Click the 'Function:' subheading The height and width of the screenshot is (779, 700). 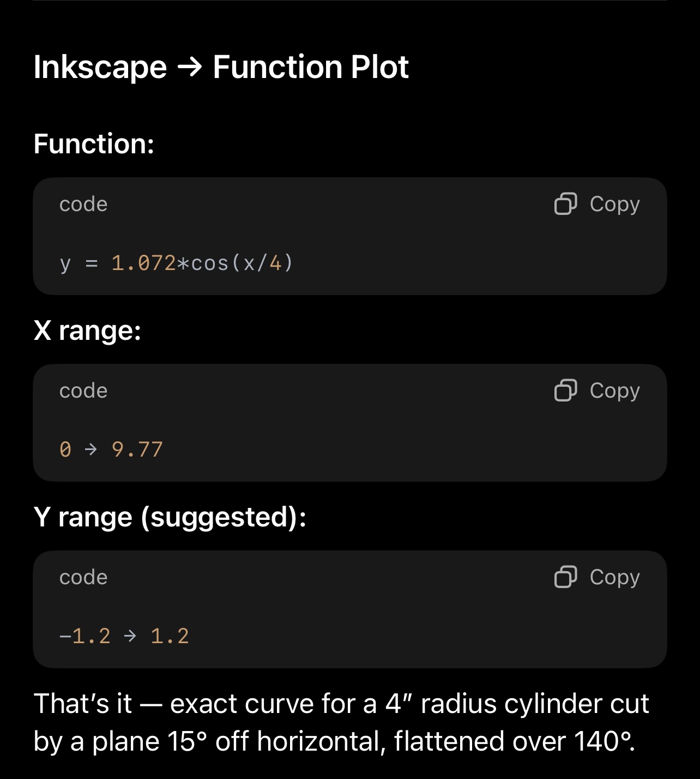click(x=94, y=144)
